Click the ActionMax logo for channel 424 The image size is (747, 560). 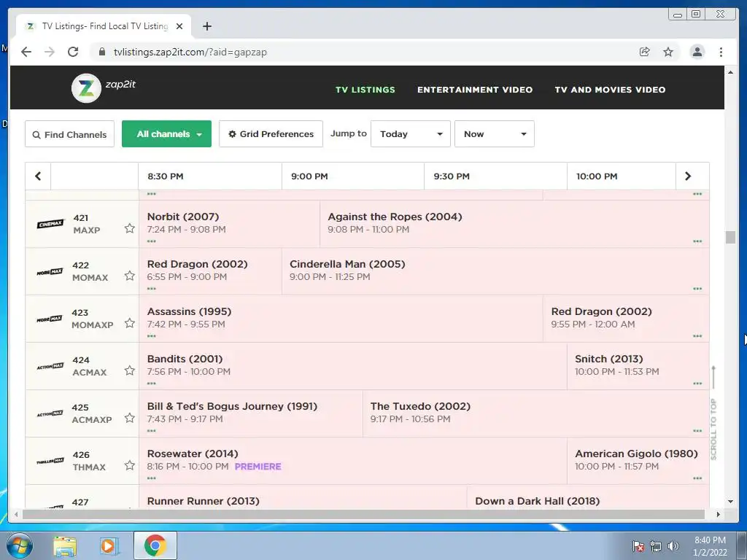[x=50, y=366]
